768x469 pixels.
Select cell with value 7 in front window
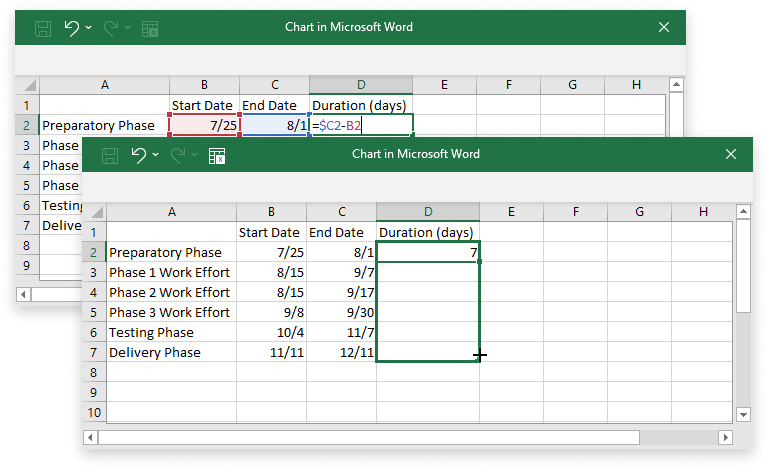(428, 252)
